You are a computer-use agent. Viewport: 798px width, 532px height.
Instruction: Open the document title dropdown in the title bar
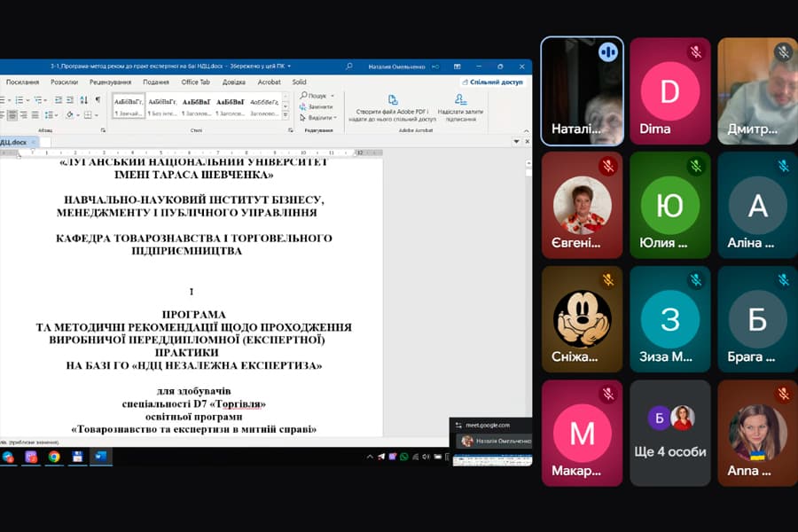pos(289,66)
